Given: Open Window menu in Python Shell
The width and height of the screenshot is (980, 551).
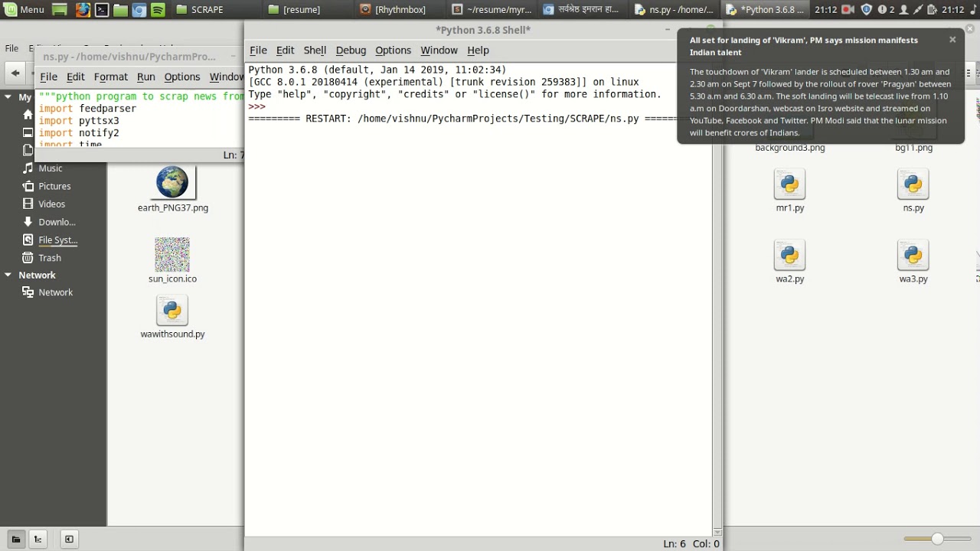Looking at the screenshot, I should (x=439, y=50).
